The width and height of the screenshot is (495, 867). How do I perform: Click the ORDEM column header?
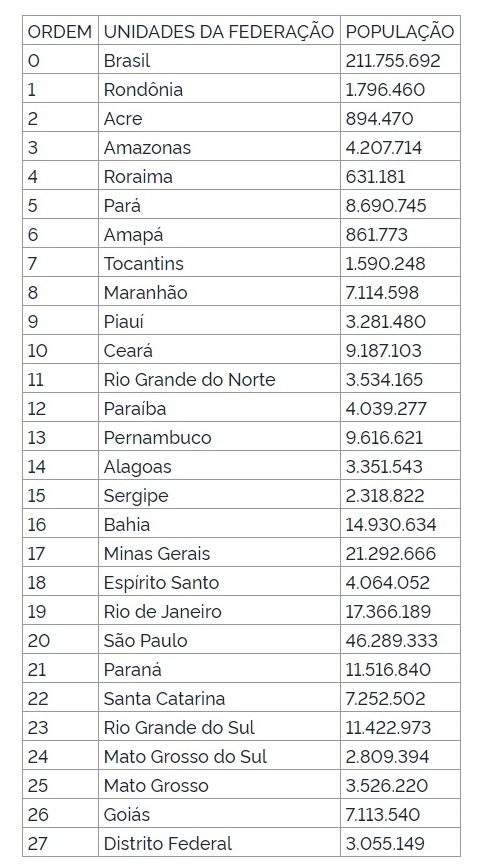[x=60, y=31]
